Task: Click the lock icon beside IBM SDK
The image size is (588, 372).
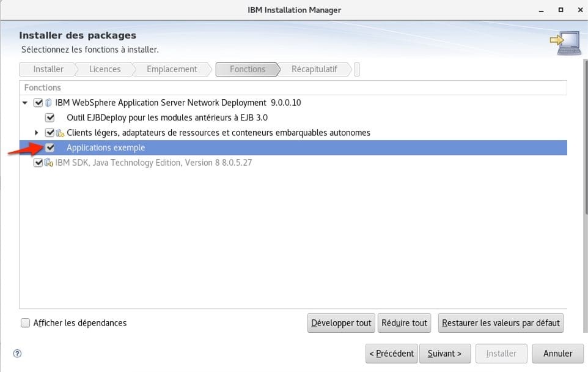Action: tap(48, 162)
